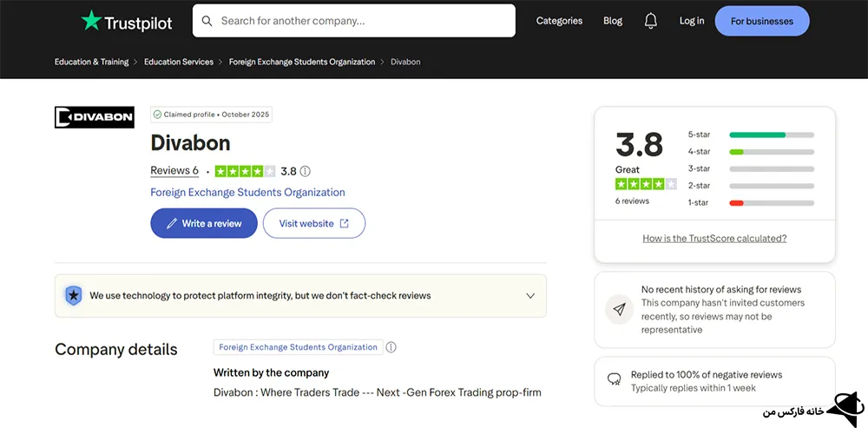Click the star rating under Great
Viewport: 868px width, 434px height.
(x=646, y=184)
